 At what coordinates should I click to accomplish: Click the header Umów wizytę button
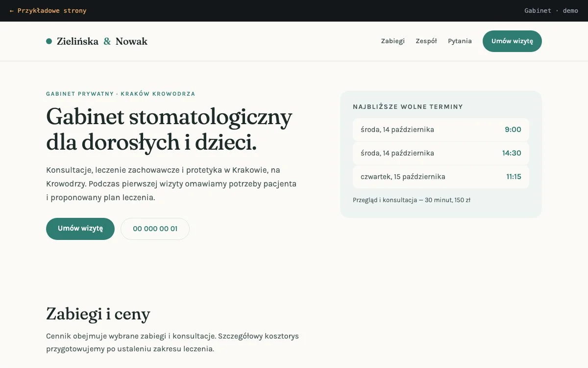coord(512,41)
